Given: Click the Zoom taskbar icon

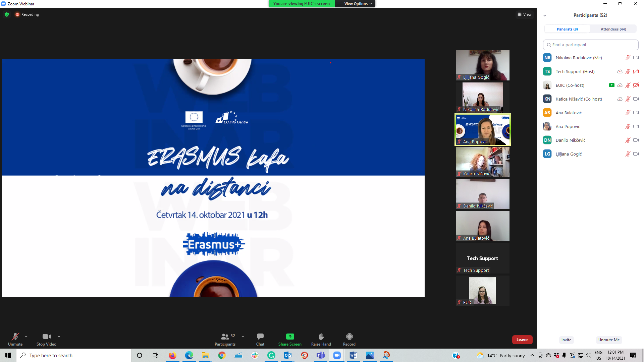Looking at the screenshot, I should 337,355.
